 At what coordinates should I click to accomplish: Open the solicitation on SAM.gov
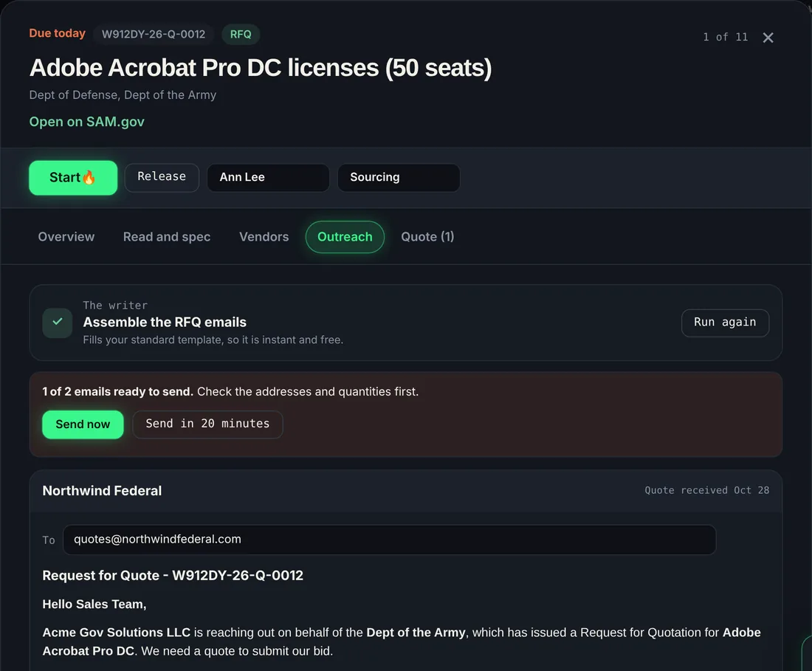pyautogui.click(x=86, y=122)
